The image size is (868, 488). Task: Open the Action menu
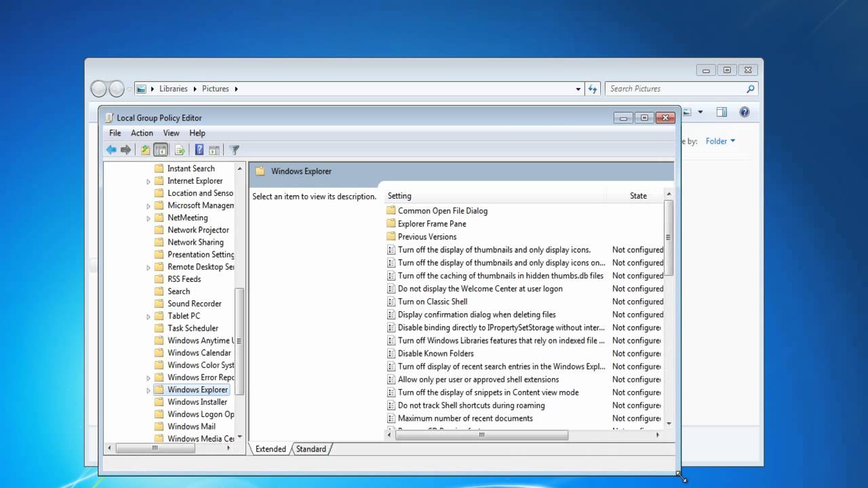tap(142, 133)
